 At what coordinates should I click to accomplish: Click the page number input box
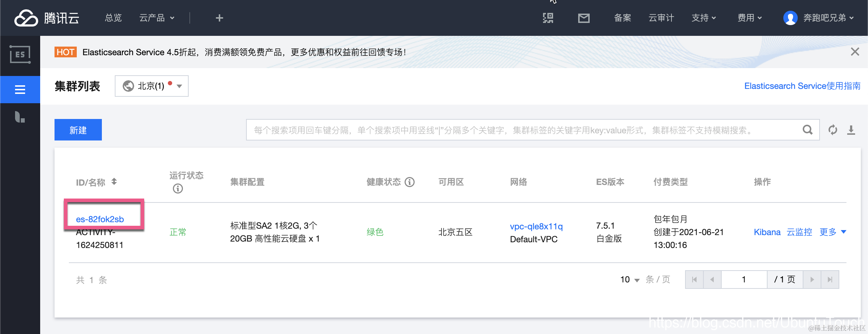[744, 280]
